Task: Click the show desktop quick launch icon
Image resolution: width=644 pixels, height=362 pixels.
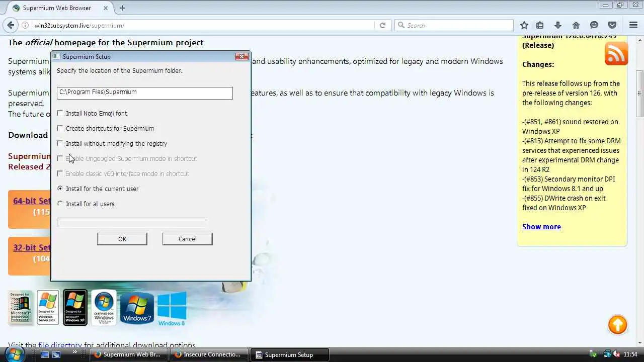Action: tap(45, 354)
